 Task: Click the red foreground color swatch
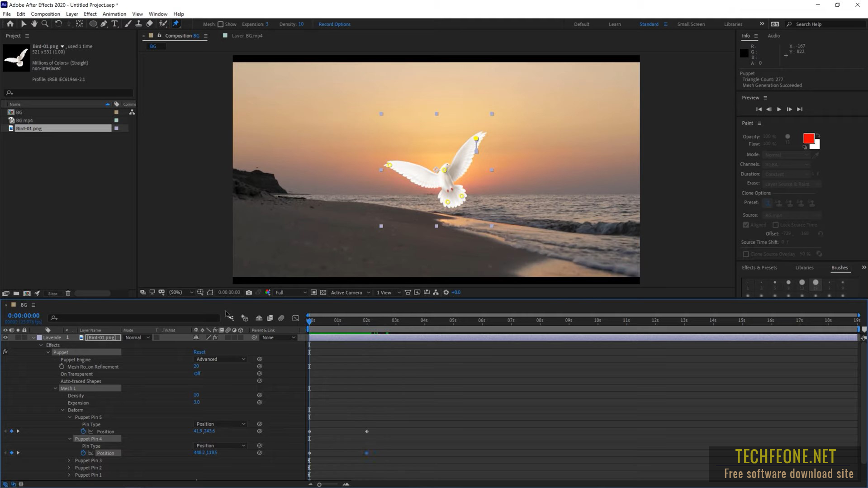[x=808, y=138]
